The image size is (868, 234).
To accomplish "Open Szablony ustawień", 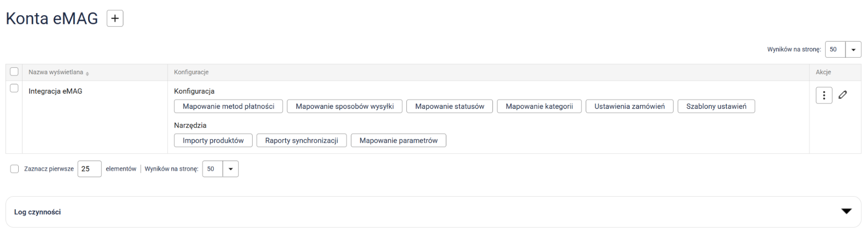I will (x=716, y=106).
